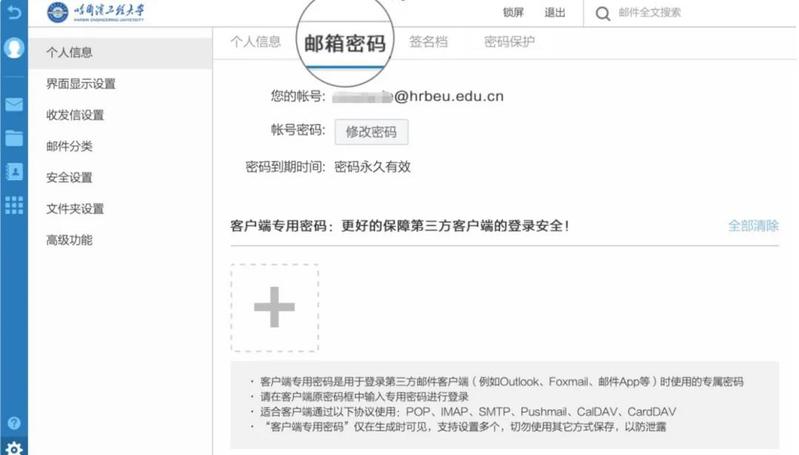This screenshot has height=455, width=799.
Task: Open the contacts address book icon
Action: 14,171
